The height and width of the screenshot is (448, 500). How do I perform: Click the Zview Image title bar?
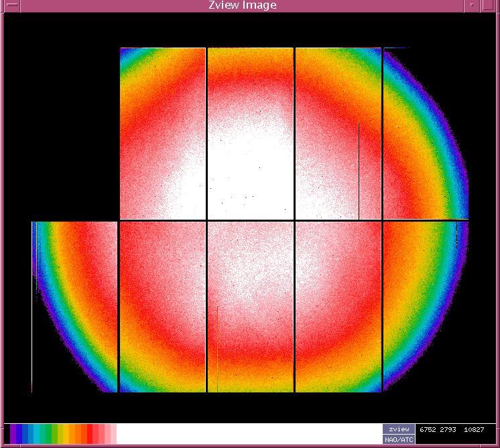(243, 5)
